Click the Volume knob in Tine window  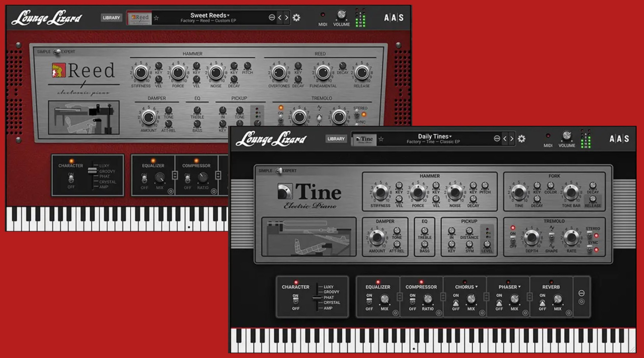pyautogui.click(x=567, y=136)
